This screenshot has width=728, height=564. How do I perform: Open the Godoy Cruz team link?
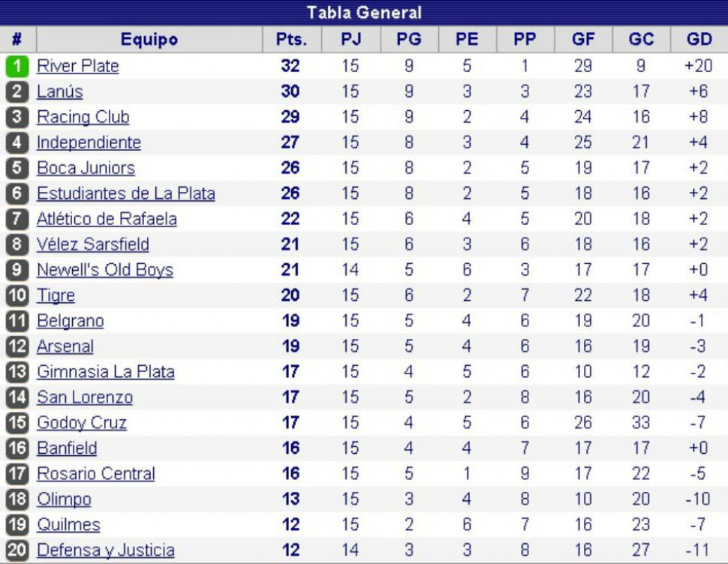82,422
